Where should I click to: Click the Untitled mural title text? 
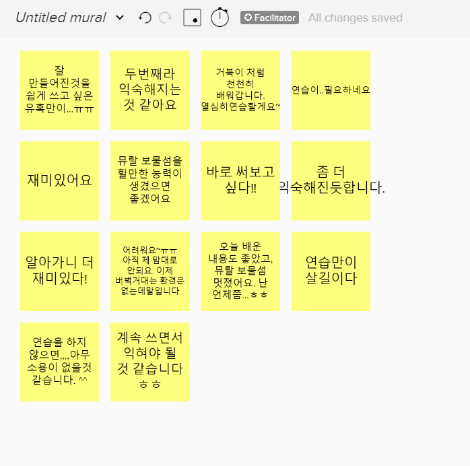tap(61, 17)
